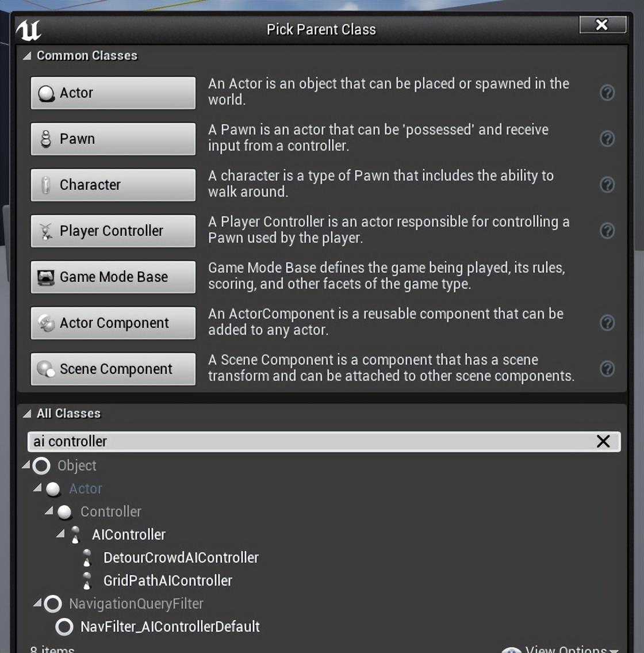Open help for the Character class
The width and height of the screenshot is (644, 653).
[x=607, y=185]
